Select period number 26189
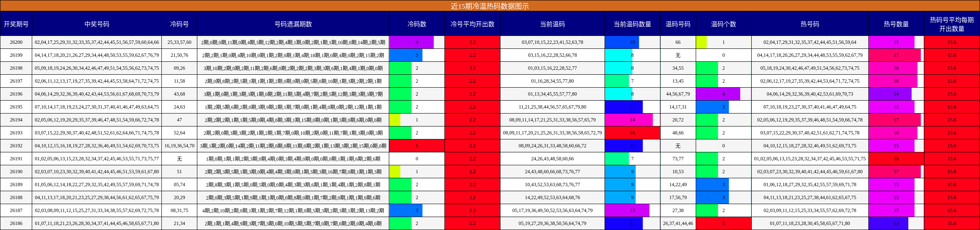Screen dimensions: 980x230 [16, 185]
